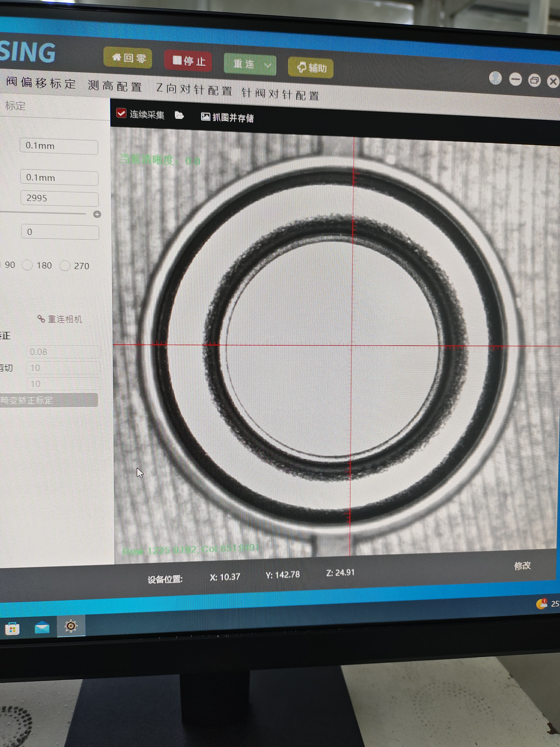The width and height of the screenshot is (560, 747).
Task: Open the 阀偏移标定 tab
Action: [41, 82]
